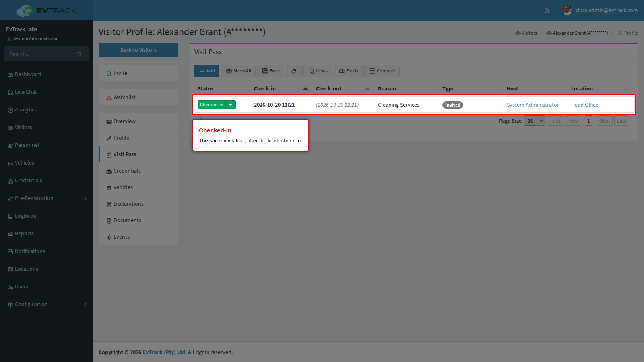Open Logbook in the sidebar
The height and width of the screenshot is (362, 644).
46,216
